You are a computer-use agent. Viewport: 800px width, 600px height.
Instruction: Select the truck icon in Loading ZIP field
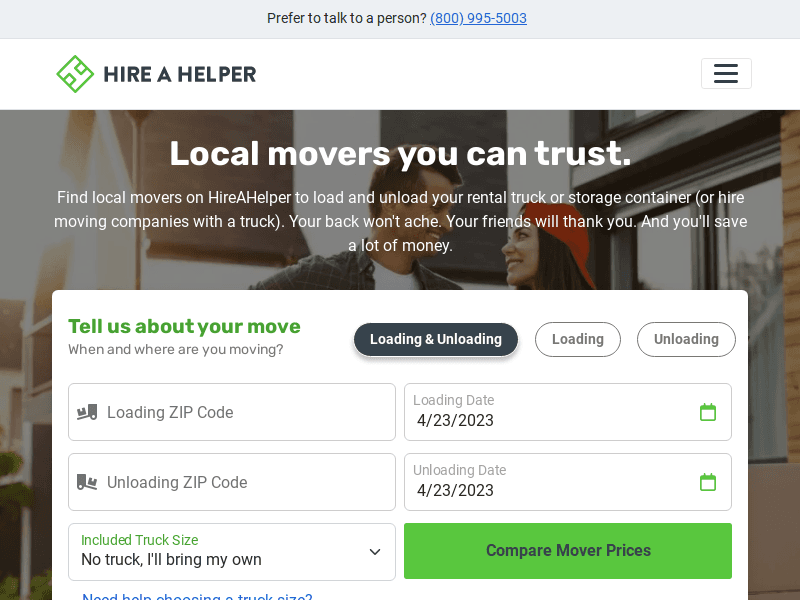[x=88, y=411]
